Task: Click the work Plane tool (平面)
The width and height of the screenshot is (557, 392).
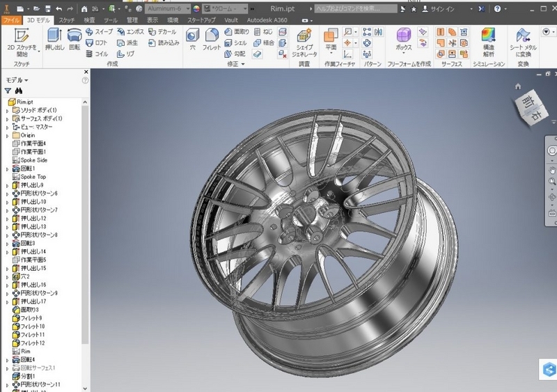Action: pyautogui.click(x=331, y=41)
